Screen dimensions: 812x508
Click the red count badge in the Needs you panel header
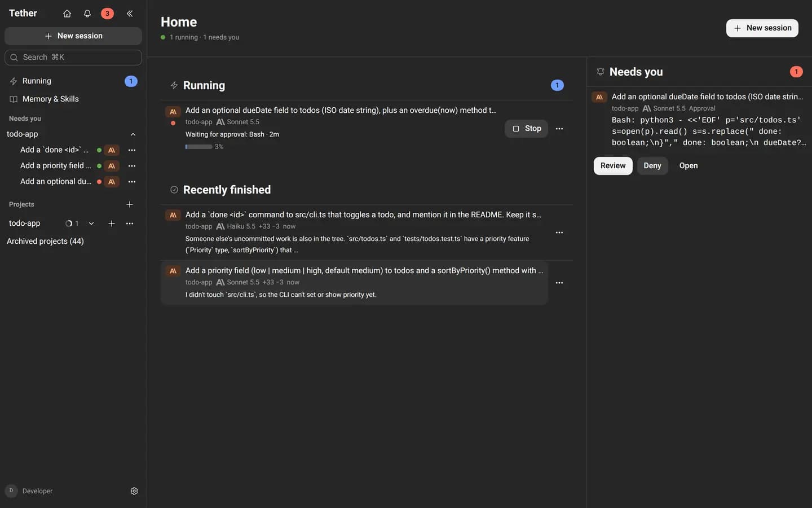(796, 72)
